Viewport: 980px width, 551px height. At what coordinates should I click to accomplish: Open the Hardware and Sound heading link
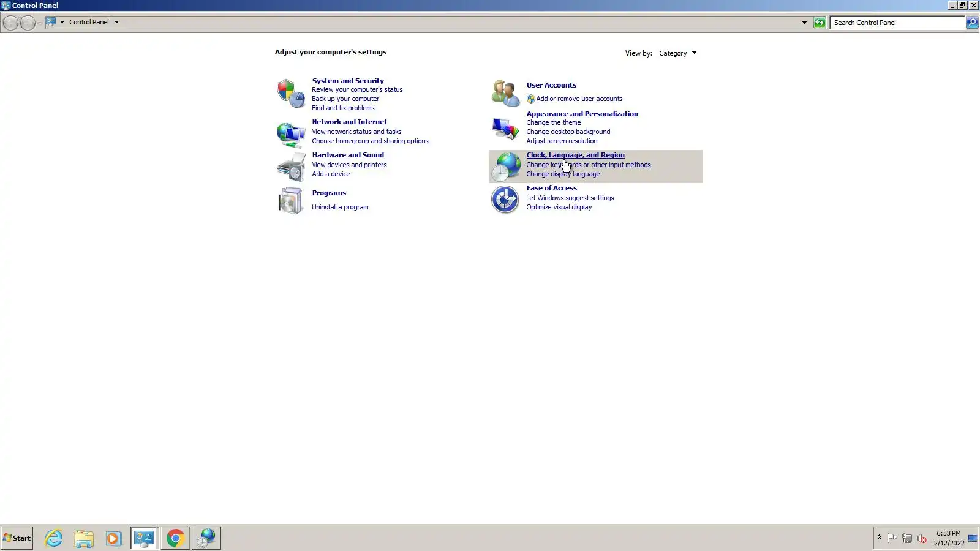click(x=348, y=155)
